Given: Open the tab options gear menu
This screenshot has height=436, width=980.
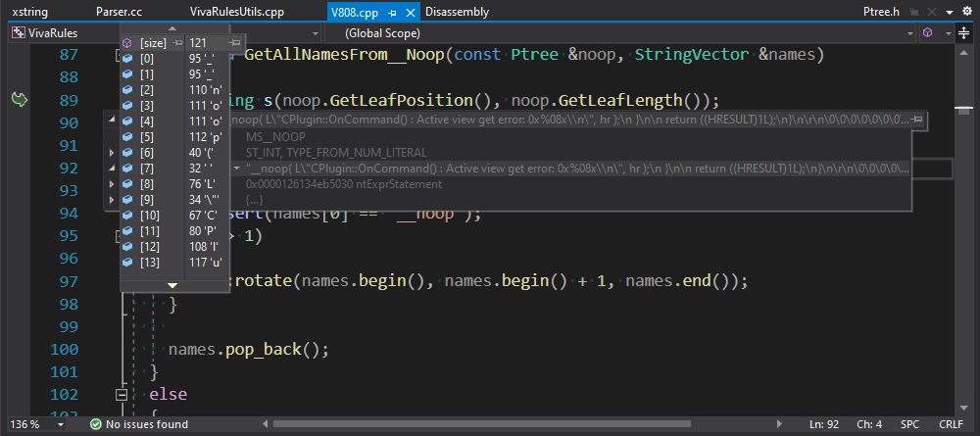Looking at the screenshot, I should [967, 12].
